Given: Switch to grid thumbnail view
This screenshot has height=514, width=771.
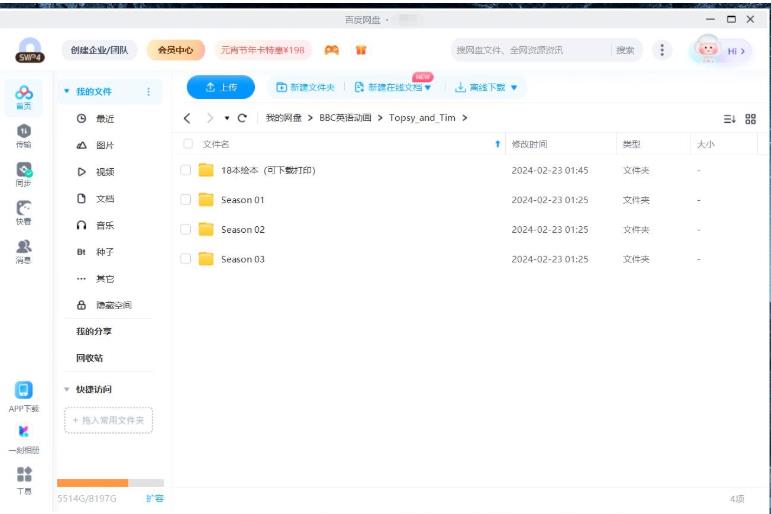Looking at the screenshot, I should (x=750, y=119).
